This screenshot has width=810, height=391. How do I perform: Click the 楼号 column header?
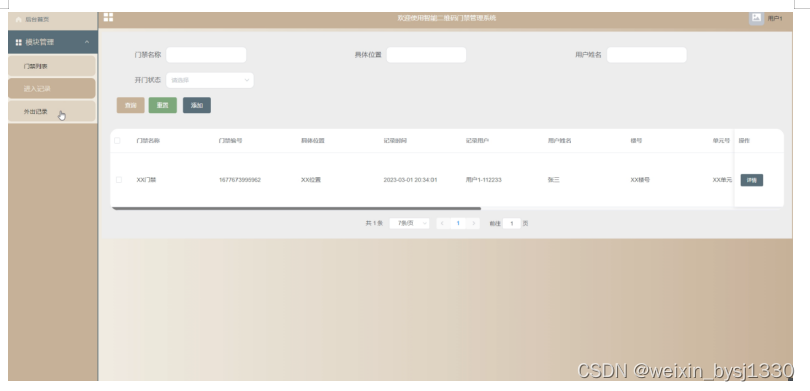[636, 140]
